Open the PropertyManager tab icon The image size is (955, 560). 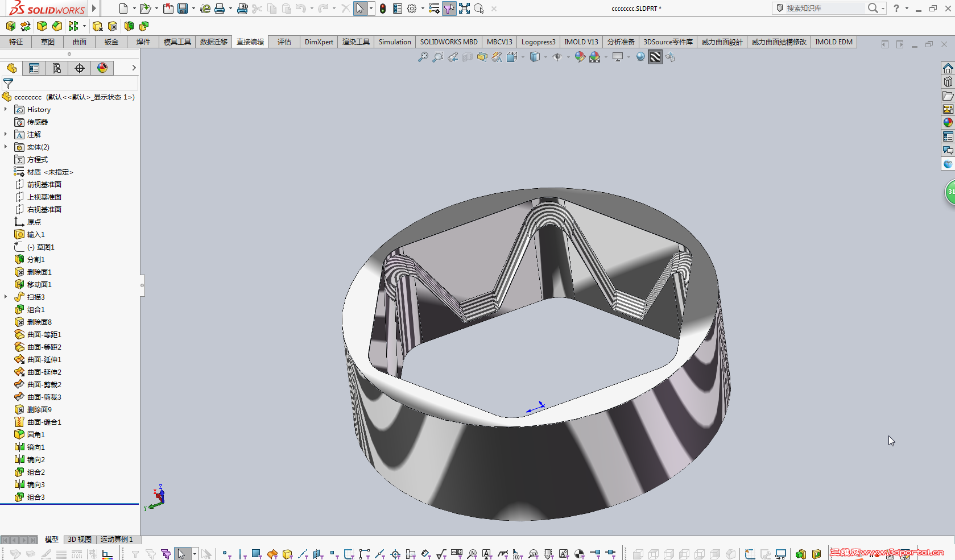[34, 68]
